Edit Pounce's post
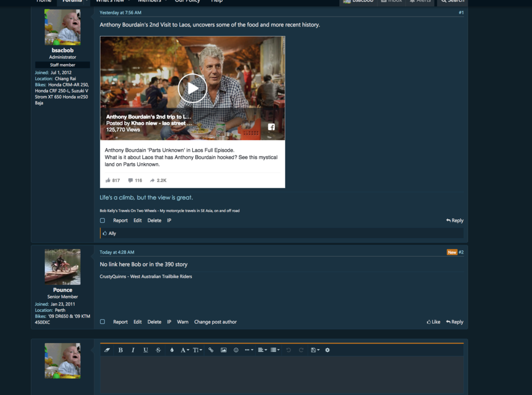Screen dimensions: 532x395 pyautogui.click(x=137, y=322)
